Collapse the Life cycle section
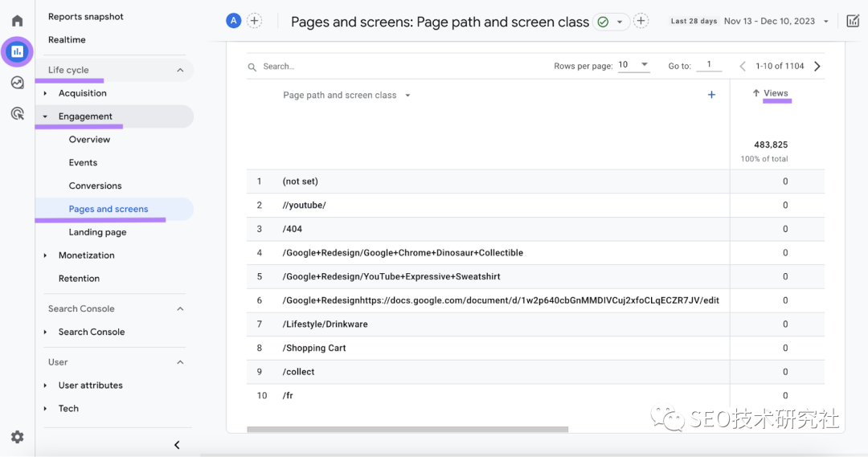Image resolution: width=868 pixels, height=457 pixels. (180, 70)
